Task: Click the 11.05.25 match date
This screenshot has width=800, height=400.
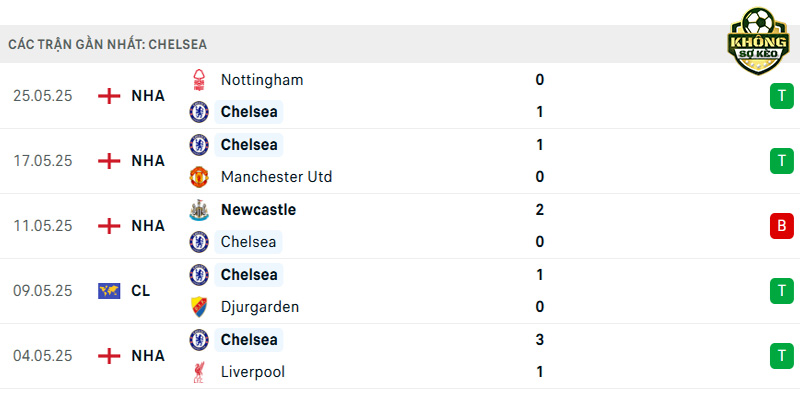Action: (43, 226)
